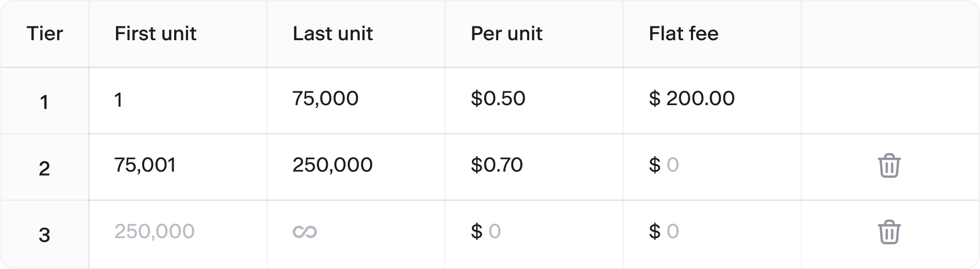This screenshot has height=269, width=980.
Task: Click the Tier column header
Action: pyautogui.click(x=45, y=33)
